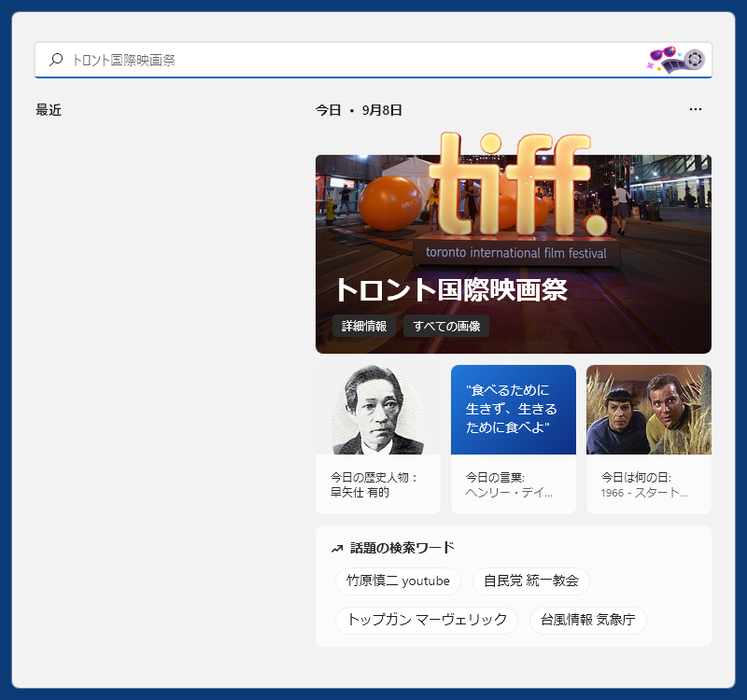
Task: Click the 詳細情報 button
Action: [x=364, y=327]
